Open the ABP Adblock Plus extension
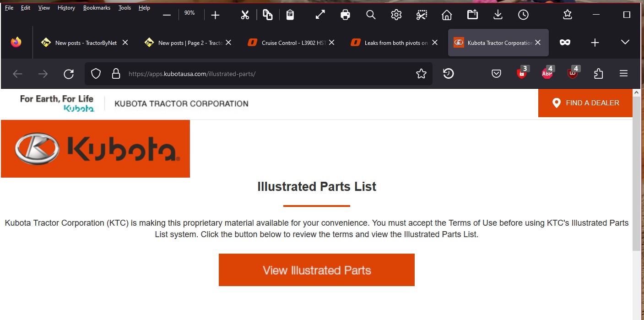This screenshot has width=644, height=320. point(548,72)
